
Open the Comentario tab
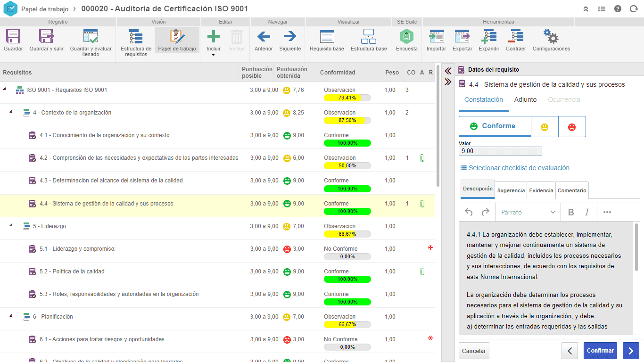(572, 190)
